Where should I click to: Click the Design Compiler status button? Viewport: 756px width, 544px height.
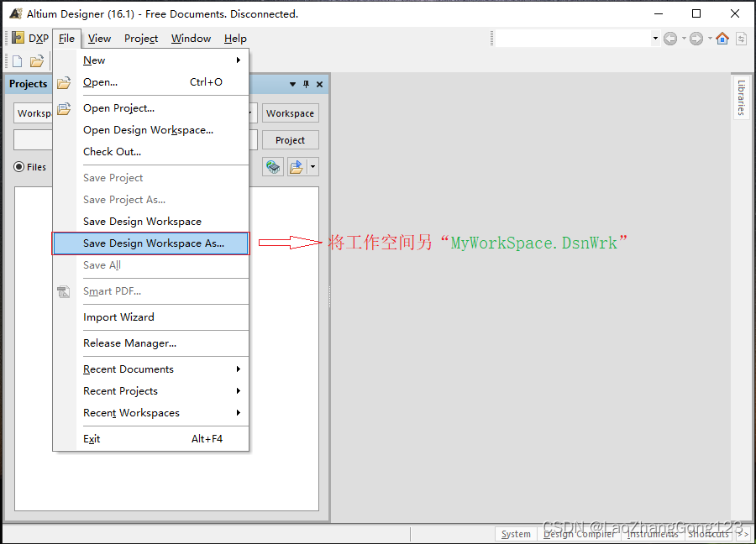click(x=579, y=534)
